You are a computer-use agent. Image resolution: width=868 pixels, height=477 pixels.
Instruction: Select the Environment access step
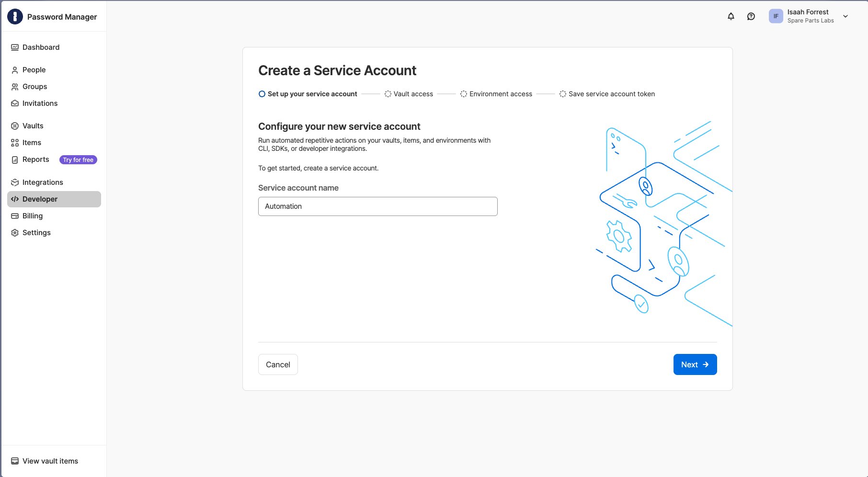(496, 94)
